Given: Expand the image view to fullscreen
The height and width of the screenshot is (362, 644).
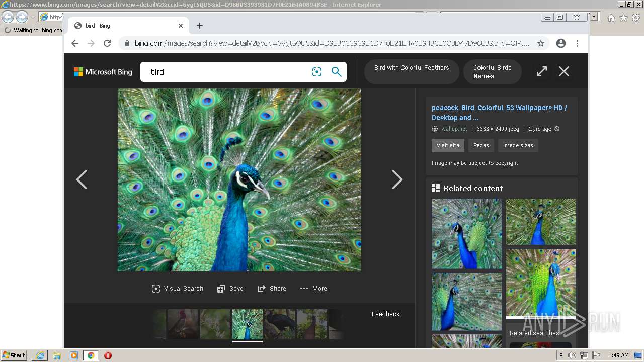Looking at the screenshot, I should tap(541, 71).
